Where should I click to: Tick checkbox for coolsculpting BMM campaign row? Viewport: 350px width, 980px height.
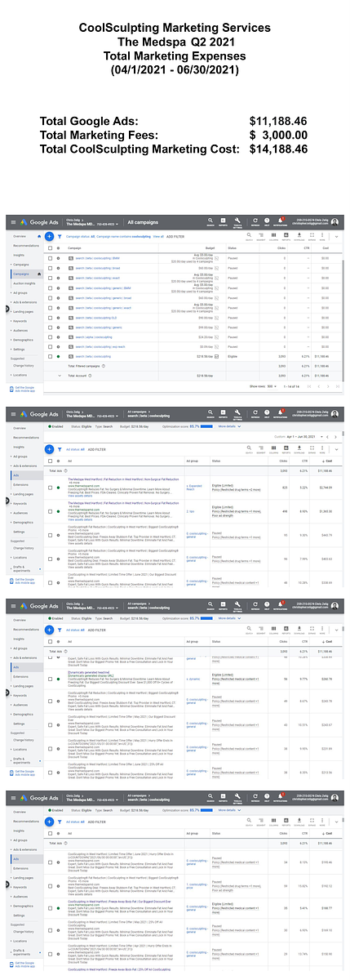click(50, 258)
